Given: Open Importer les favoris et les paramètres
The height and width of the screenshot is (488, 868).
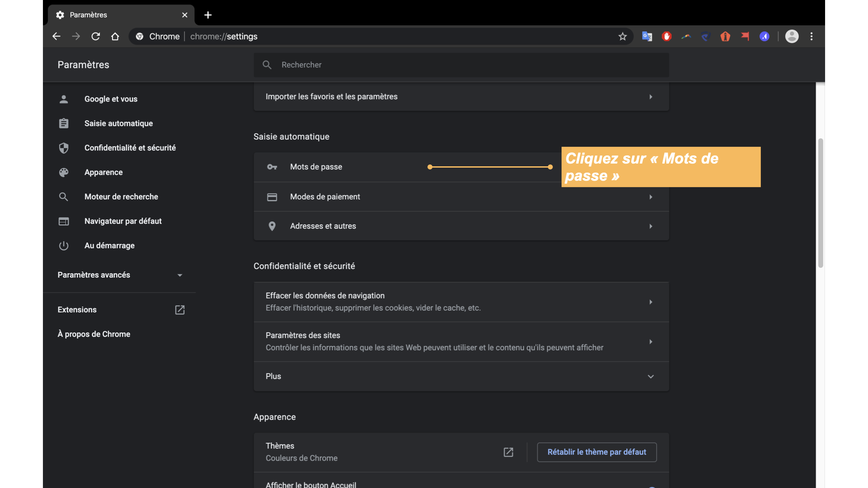Looking at the screenshot, I should [x=461, y=96].
